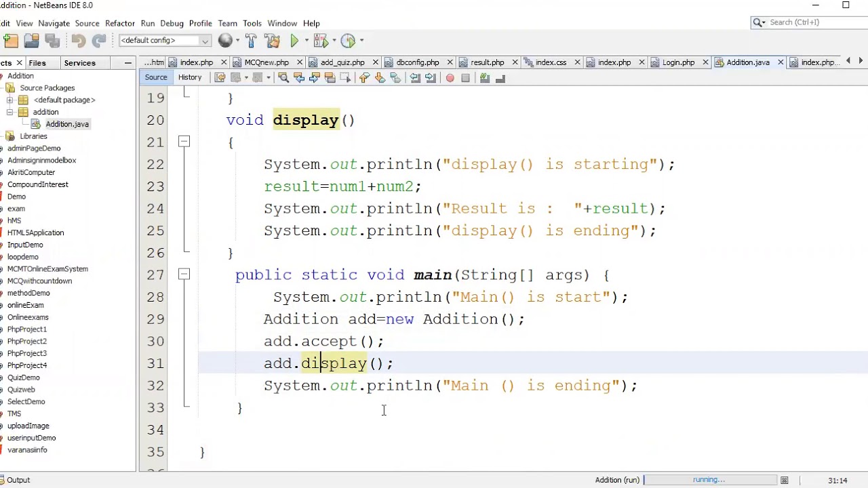Select Addition.java in project tree
Screen dimensions: 868x488
click(x=67, y=125)
